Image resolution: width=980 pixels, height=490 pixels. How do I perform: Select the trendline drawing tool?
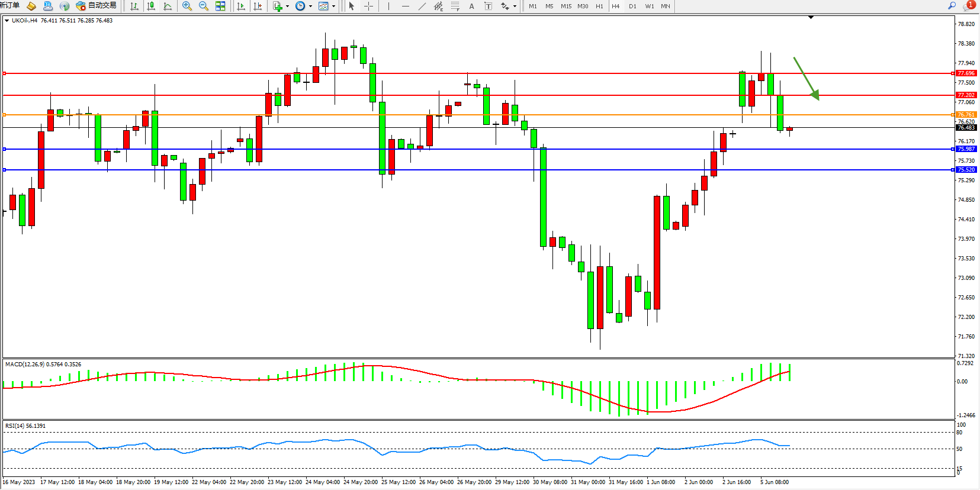point(422,6)
